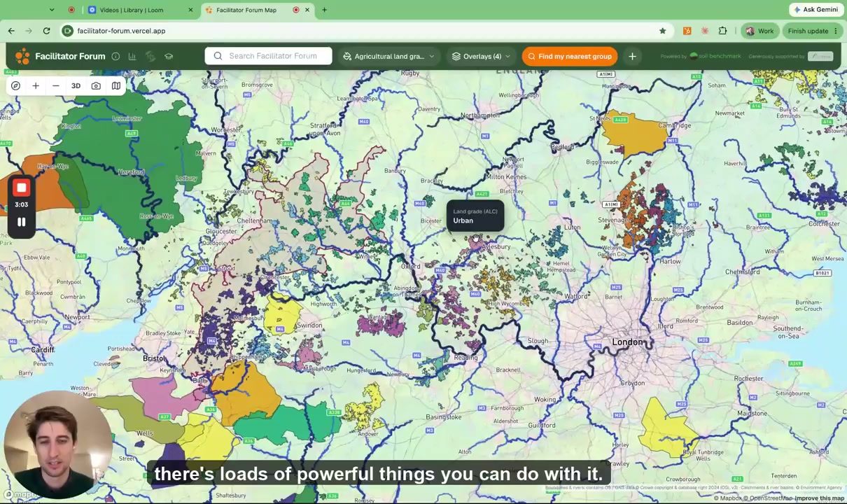Click the camera site info icon
This screenshot has width=847, height=504.
67,31
